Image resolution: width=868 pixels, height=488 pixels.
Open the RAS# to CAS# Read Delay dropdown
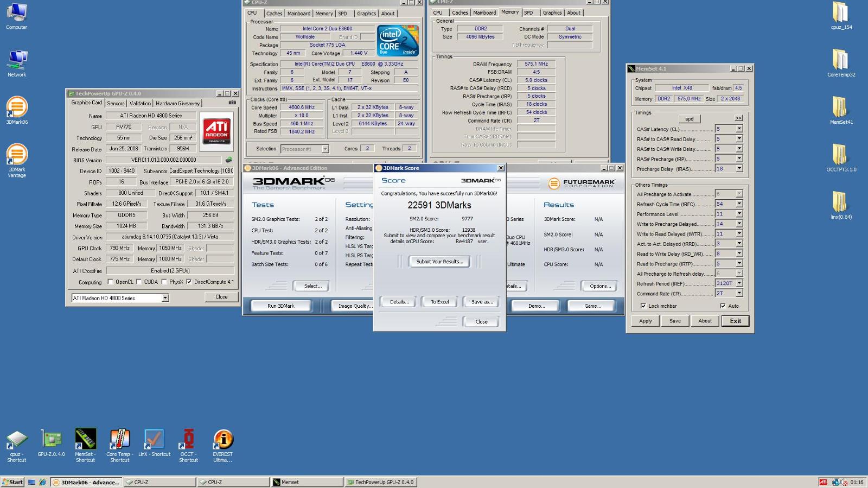(x=739, y=138)
